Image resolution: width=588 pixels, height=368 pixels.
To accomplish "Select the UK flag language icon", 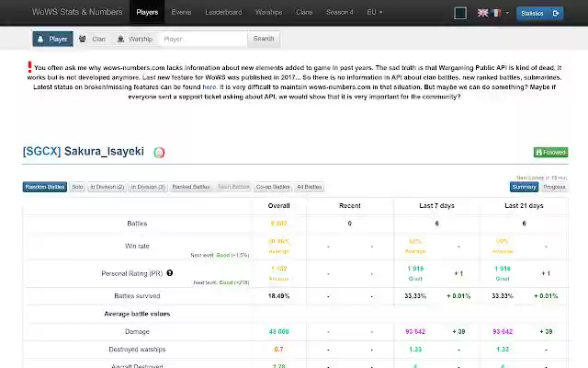I will click(x=482, y=13).
